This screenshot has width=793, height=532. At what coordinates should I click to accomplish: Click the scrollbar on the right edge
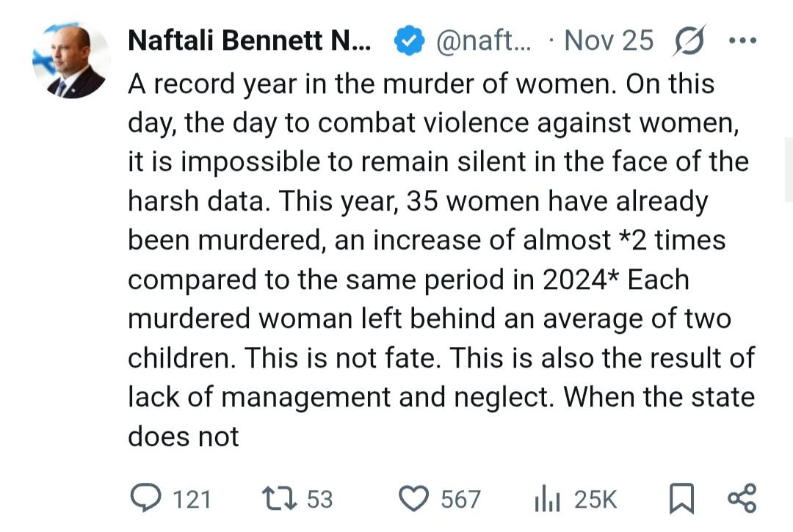[789, 169]
